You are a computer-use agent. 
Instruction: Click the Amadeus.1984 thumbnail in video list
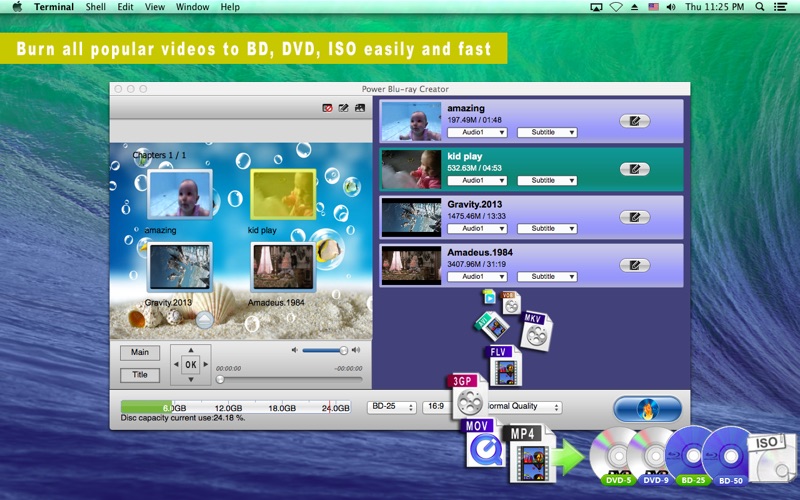[411, 265]
